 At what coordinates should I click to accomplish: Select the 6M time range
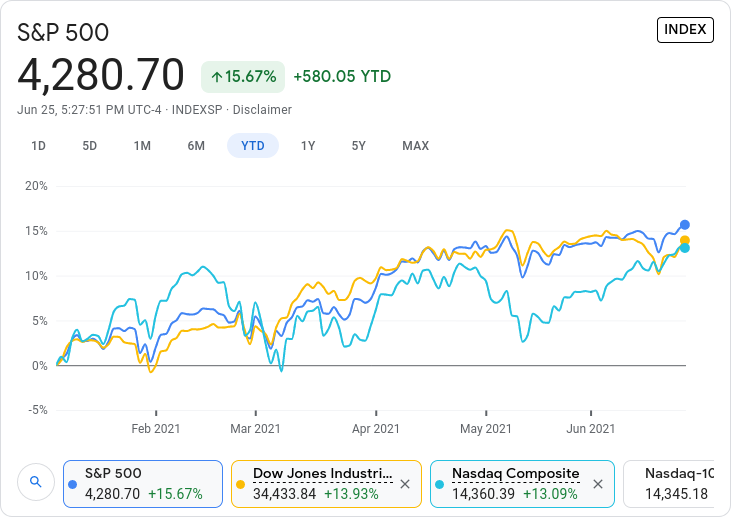[196, 146]
